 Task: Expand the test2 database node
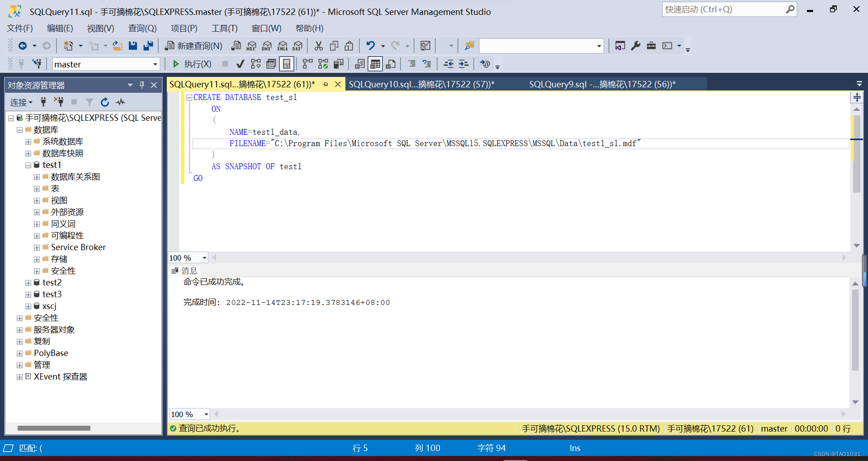[x=28, y=283]
